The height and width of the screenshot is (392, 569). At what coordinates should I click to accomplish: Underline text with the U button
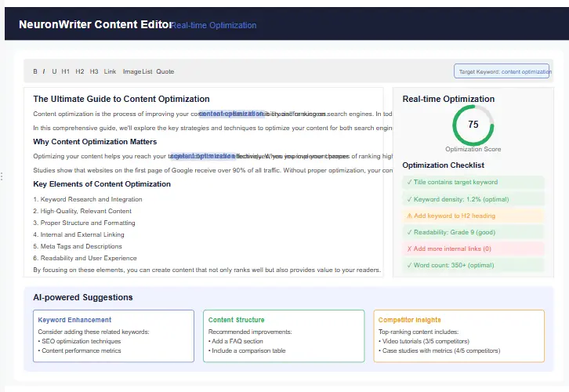pos(54,71)
